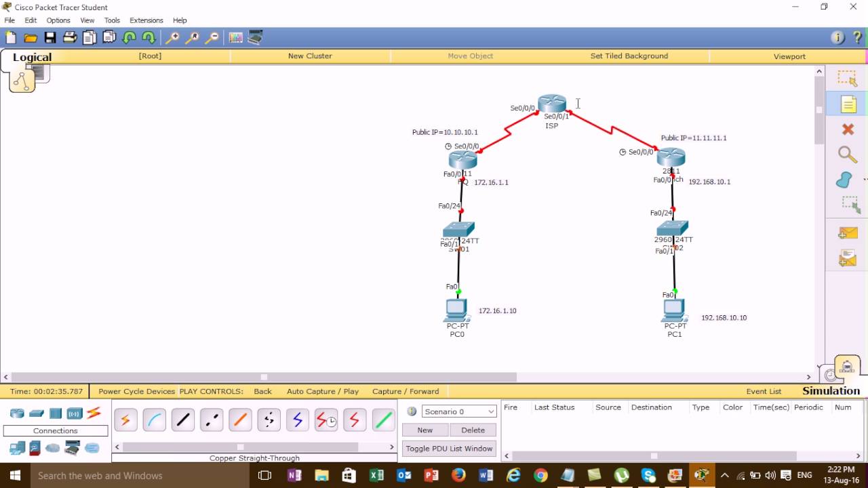This screenshot has height=488, width=868.
Task: Open the View menu
Action: pos(87,20)
